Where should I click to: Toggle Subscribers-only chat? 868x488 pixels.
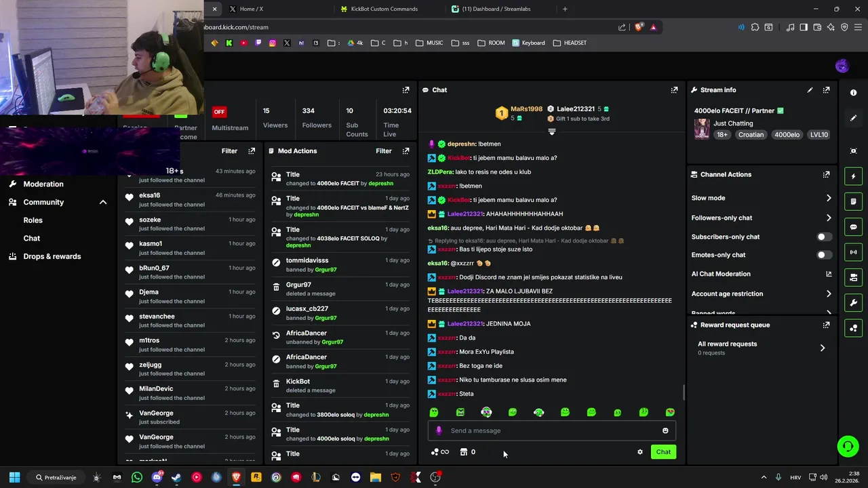(x=824, y=237)
